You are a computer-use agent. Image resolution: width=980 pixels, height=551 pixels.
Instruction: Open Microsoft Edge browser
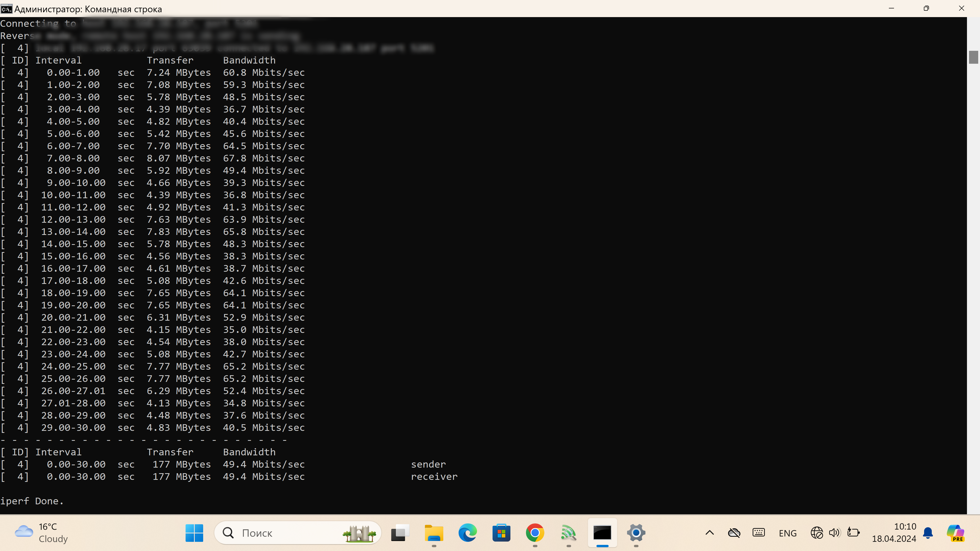click(468, 533)
